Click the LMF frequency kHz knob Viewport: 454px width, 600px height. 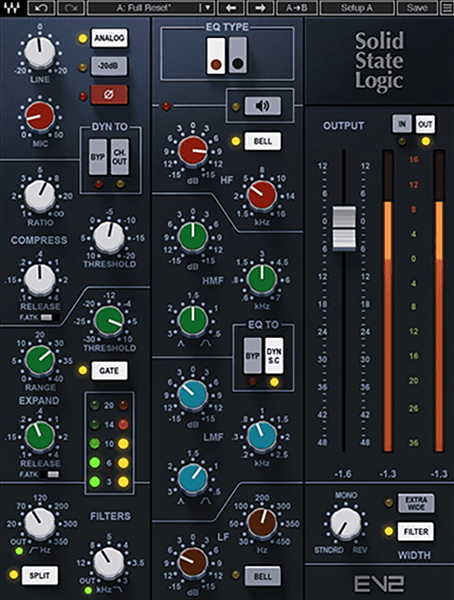pos(262,436)
